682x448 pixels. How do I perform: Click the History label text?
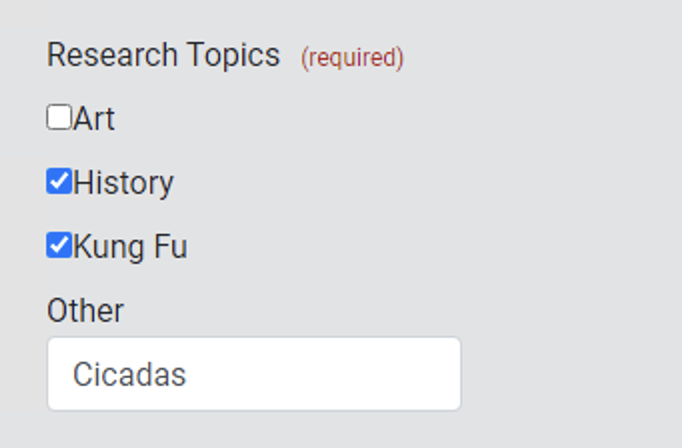coord(123,183)
